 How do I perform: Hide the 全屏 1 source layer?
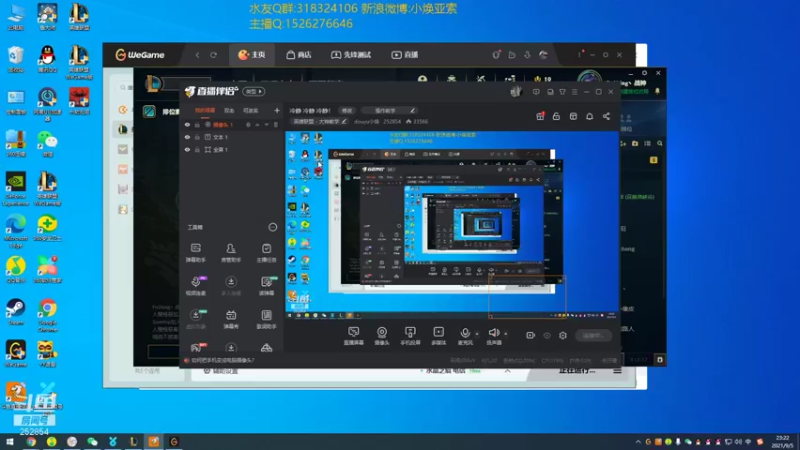click(187, 149)
